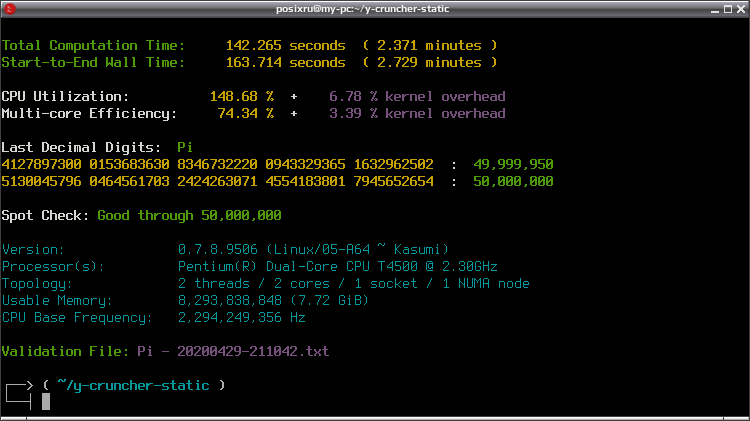750x421 pixels.
Task: Click the Validation File label
Action: tap(66, 352)
